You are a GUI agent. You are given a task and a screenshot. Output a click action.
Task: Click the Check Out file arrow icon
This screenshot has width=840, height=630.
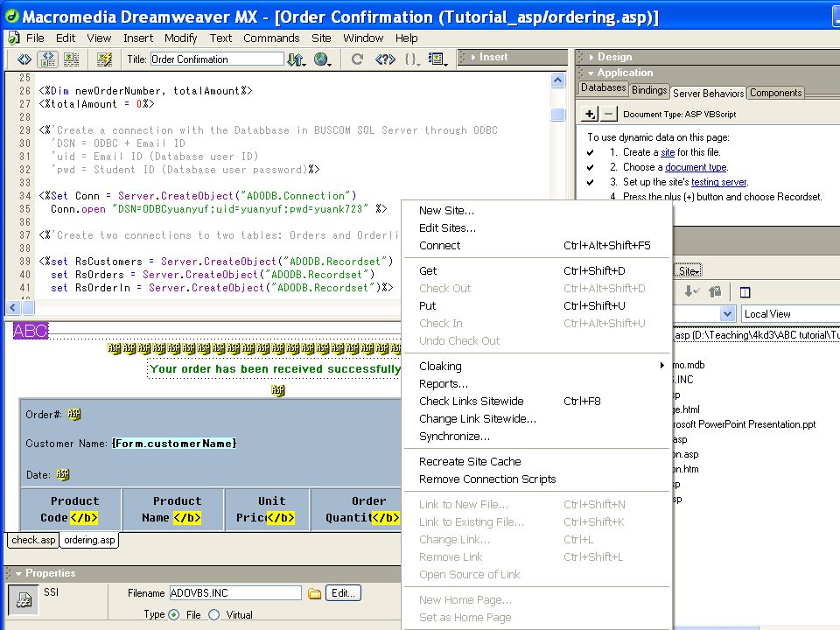click(x=691, y=291)
